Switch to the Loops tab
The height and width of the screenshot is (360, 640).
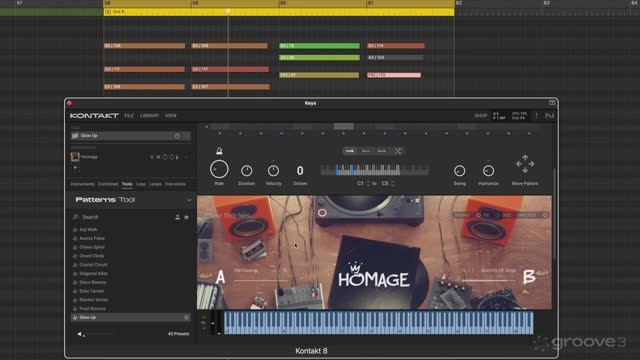(155, 184)
